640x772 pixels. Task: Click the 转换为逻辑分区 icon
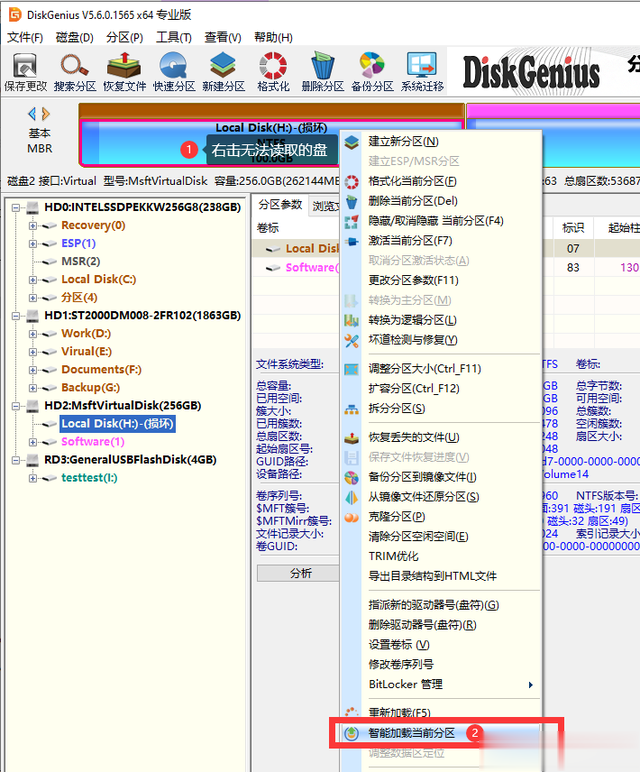tap(352, 321)
